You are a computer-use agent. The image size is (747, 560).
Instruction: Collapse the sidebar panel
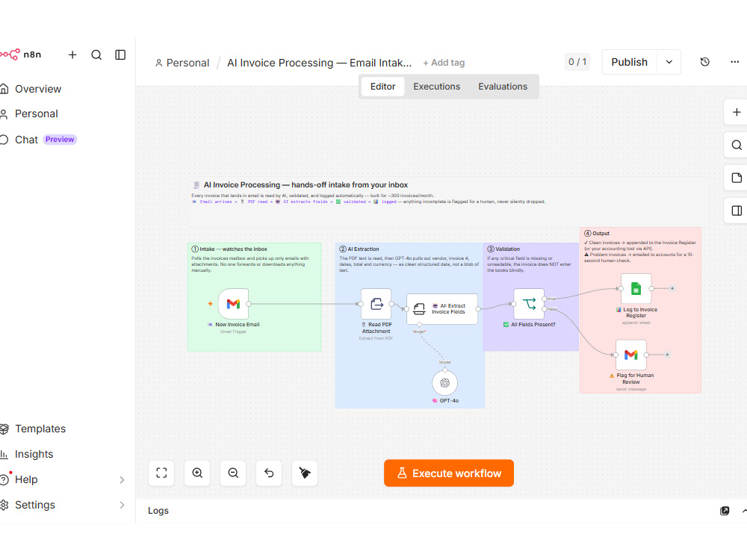coord(120,55)
